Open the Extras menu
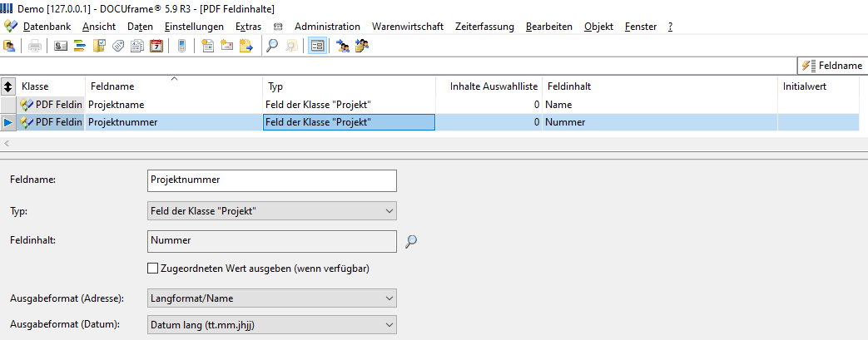The width and height of the screenshot is (868, 340). pyautogui.click(x=248, y=27)
